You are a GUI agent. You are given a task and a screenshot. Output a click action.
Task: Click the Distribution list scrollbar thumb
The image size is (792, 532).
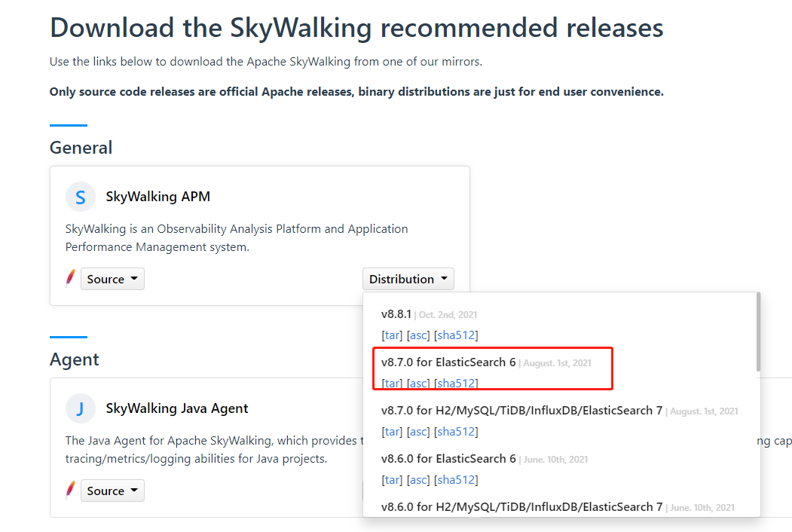click(x=757, y=332)
